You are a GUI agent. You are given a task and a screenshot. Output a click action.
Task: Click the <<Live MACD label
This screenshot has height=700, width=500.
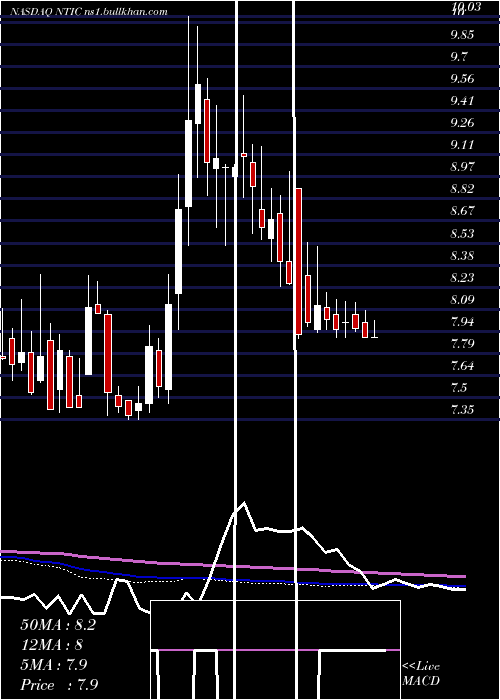[421, 674]
